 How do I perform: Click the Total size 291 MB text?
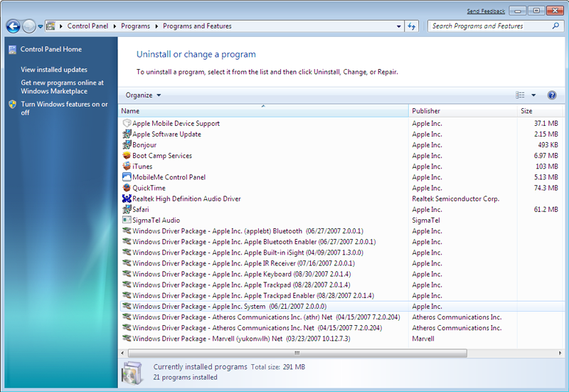pos(278,367)
